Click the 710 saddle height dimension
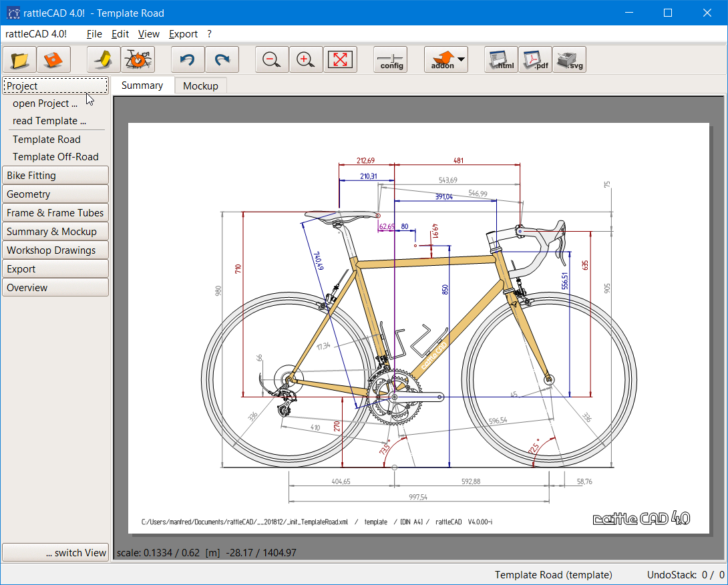728x585 pixels. (238, 269)
